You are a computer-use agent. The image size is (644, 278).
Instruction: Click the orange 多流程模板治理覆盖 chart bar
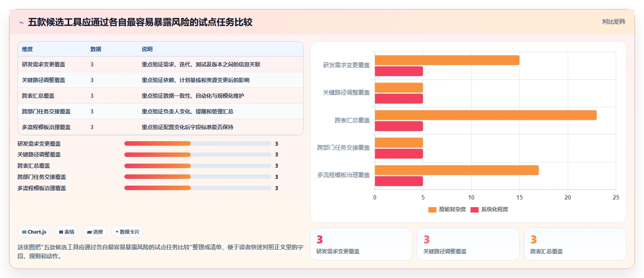[456, 170]
